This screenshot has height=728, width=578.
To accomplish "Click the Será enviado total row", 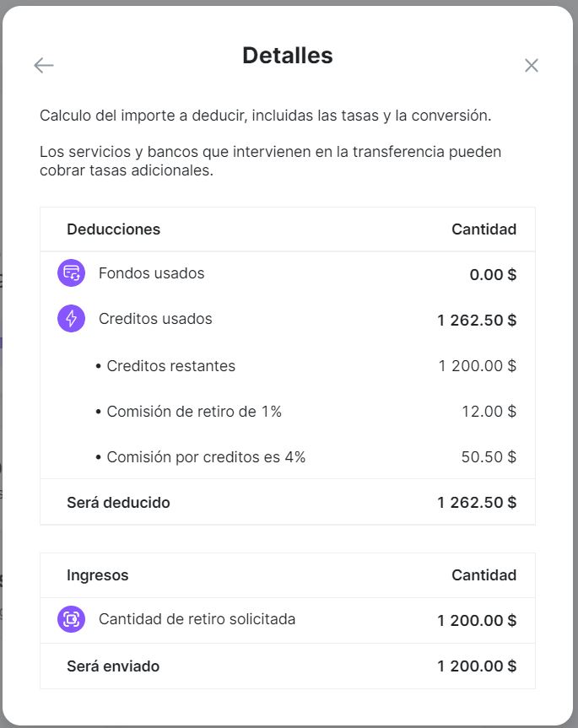I will [x=288, y=666].
